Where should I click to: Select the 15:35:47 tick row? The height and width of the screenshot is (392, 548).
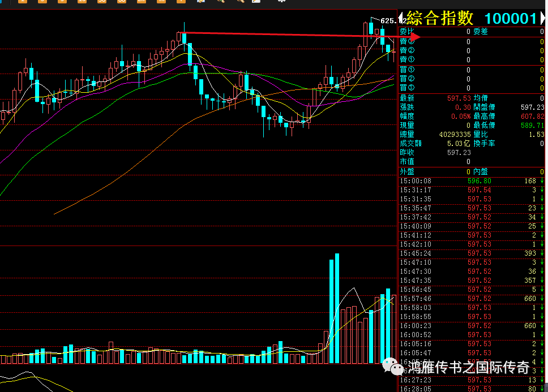pos(472,208)
